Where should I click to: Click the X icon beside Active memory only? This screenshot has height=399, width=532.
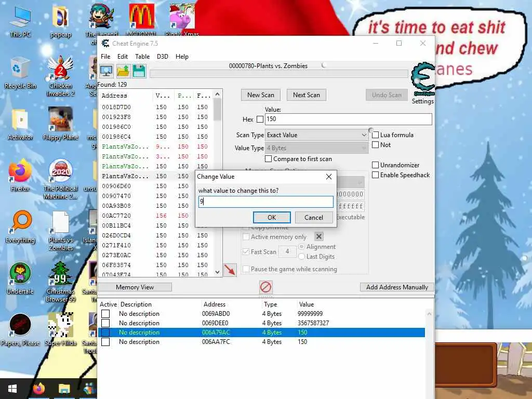[319, 236]
